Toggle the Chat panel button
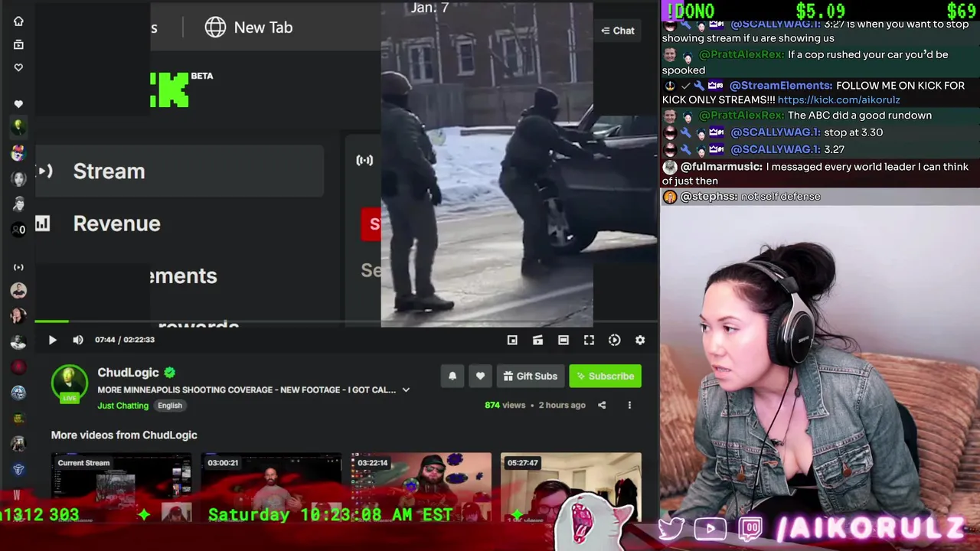The image size is (980, 551). tap(618, 31)
